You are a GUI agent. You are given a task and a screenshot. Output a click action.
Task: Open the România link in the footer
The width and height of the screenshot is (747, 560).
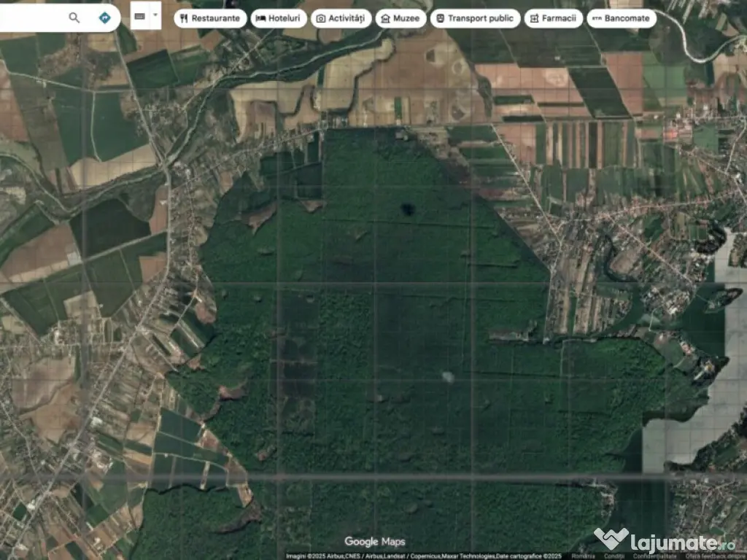583,556
